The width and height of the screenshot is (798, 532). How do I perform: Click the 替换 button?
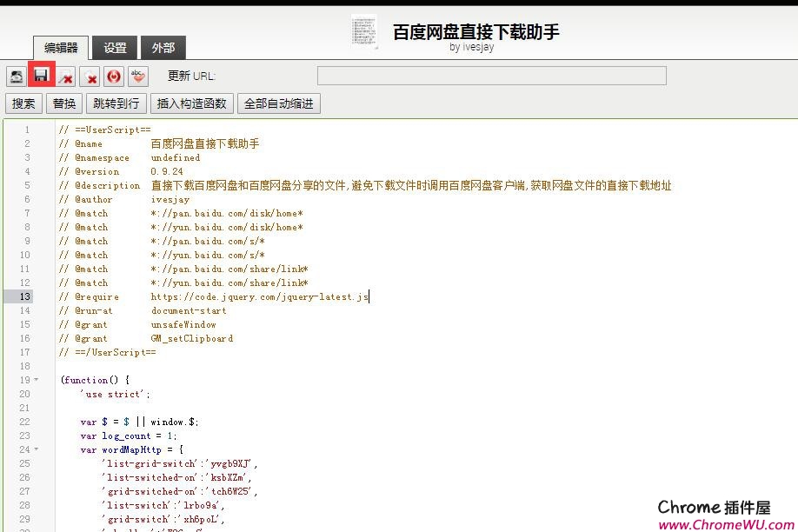64,103
